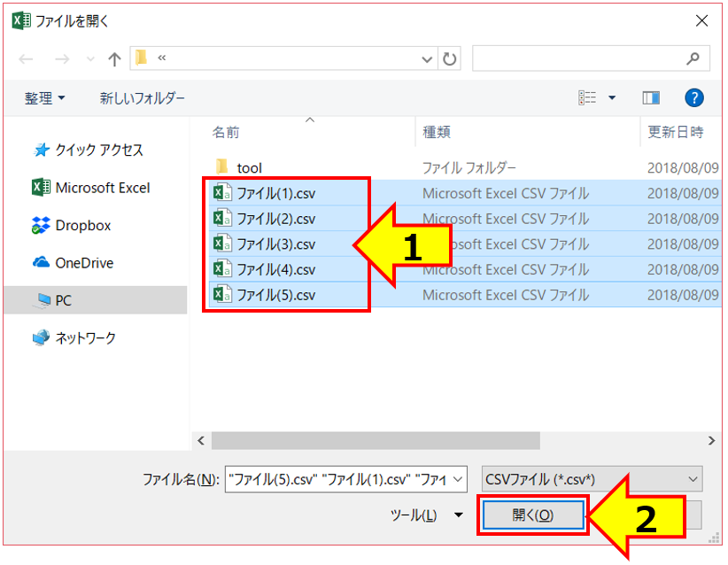The image size is (728, 565).
Task: Select ファイル(2).csv
Action: [x=276, y=219]
